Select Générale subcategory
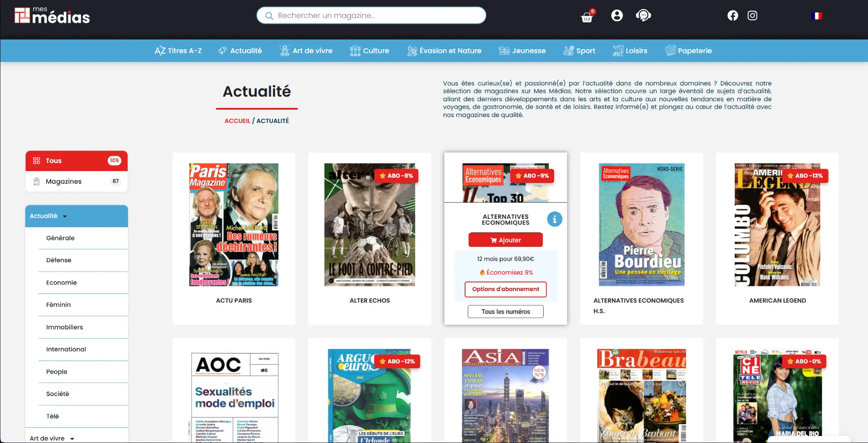This screenshot has width=868, height=443. 83,238
